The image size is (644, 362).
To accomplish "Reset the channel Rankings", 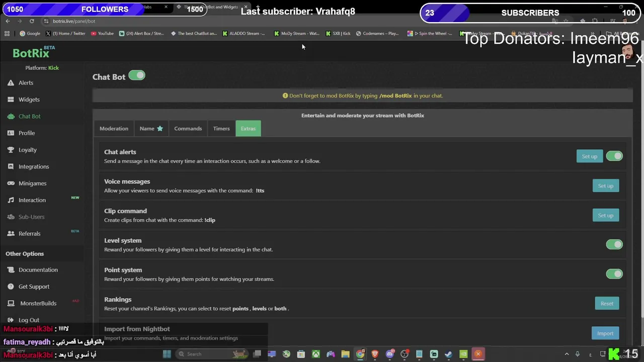I will point(607,304).
